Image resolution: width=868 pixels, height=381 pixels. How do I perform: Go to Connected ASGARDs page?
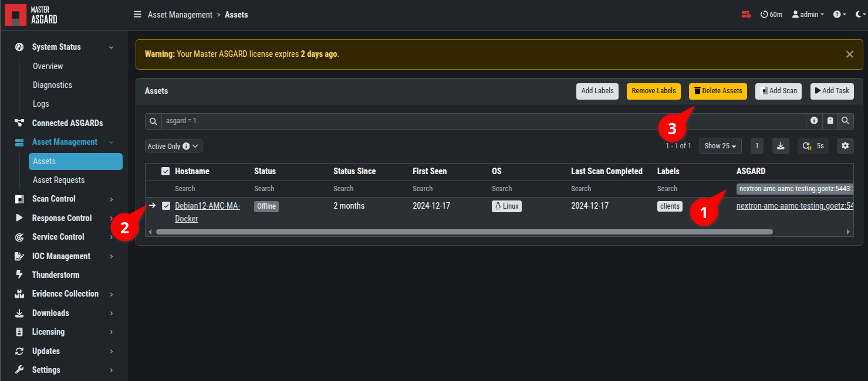[67, 123]
